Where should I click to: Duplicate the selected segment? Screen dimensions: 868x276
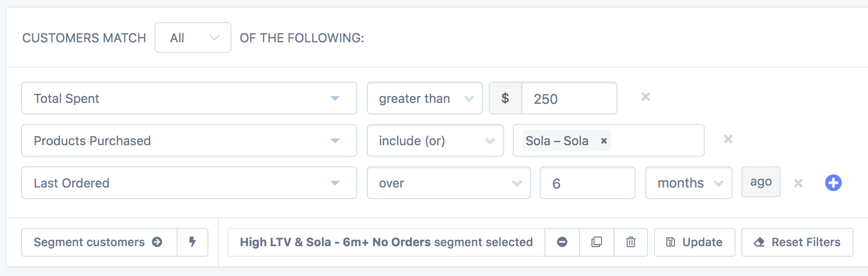click(x=597, y=242)
